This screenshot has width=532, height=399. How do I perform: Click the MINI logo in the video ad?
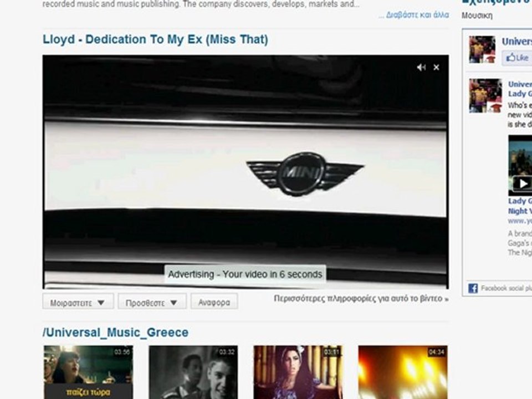pos(305,173)
